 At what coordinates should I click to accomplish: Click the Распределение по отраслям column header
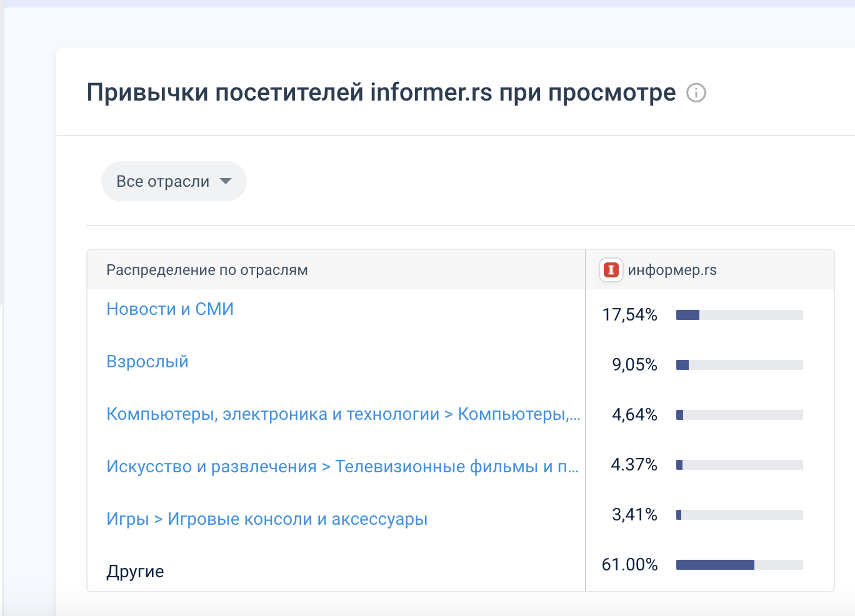207,270
